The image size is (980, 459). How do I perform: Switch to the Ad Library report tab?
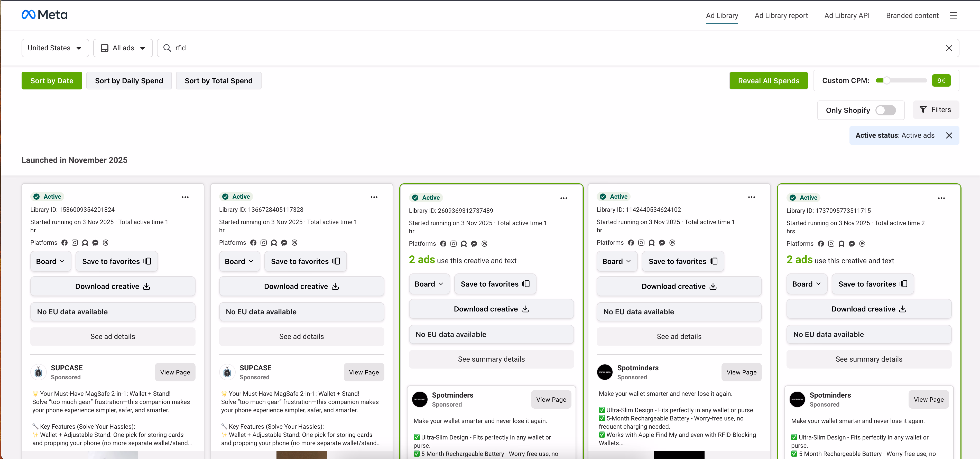781,16
